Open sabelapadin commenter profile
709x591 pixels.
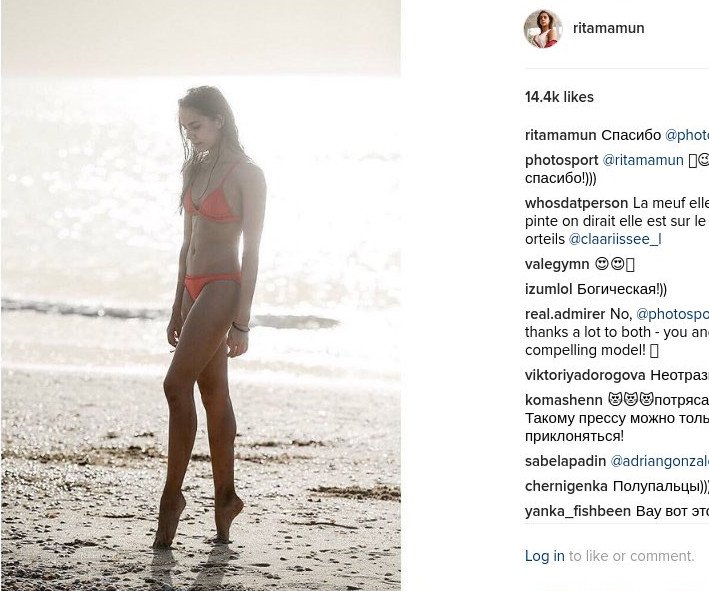[x=565, y=461]
